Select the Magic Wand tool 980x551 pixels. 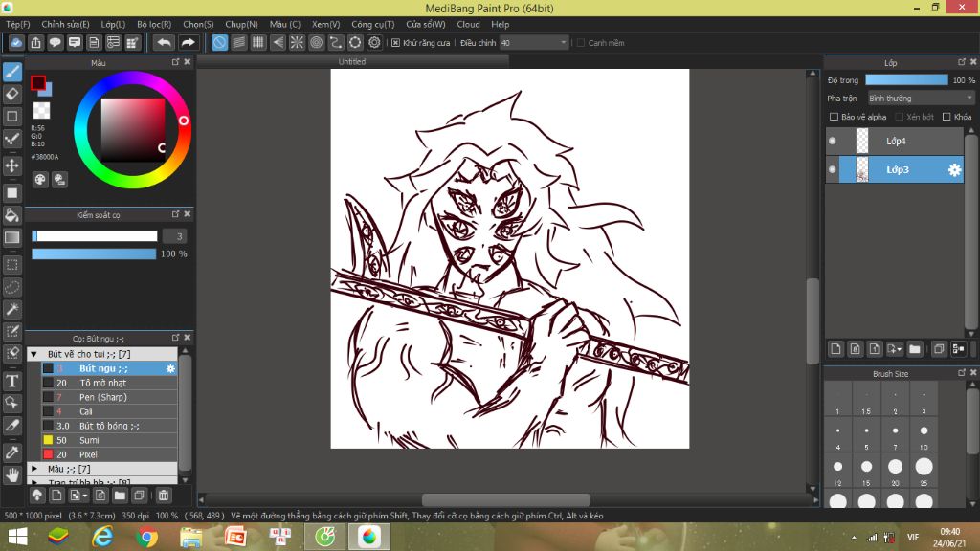pyautogui.click(x=11, y=309)
